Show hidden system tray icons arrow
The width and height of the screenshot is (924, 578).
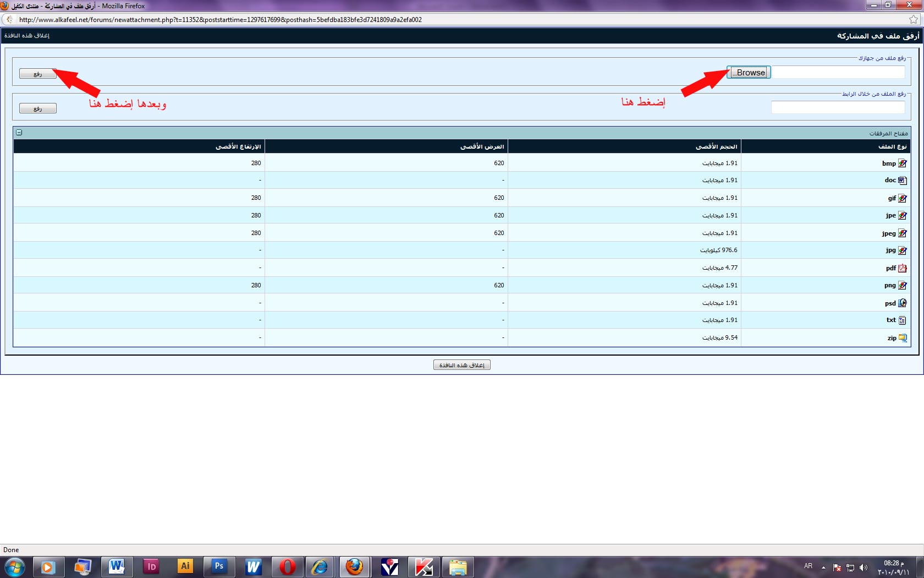pos(823,568)
